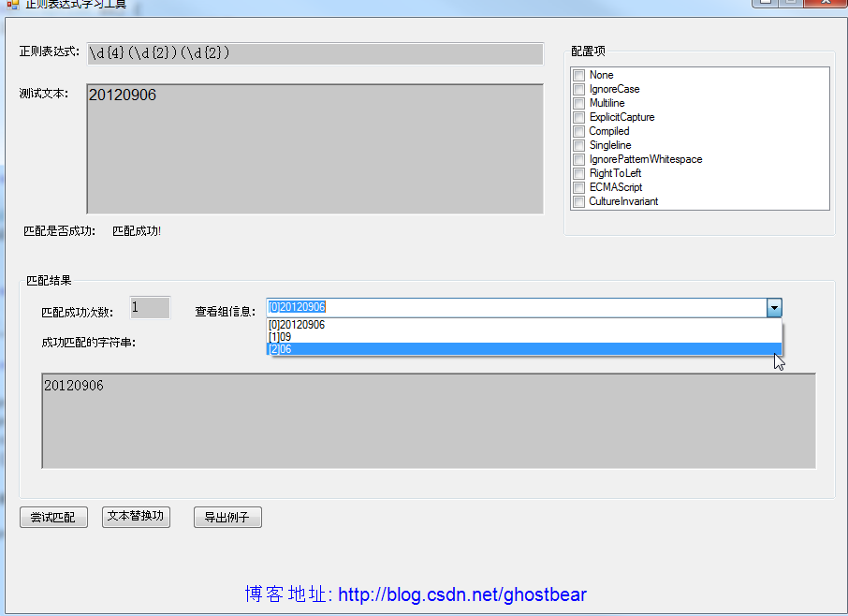Click the 匹配成功! status text
The image size is (848, 616).
coord(137,231)
